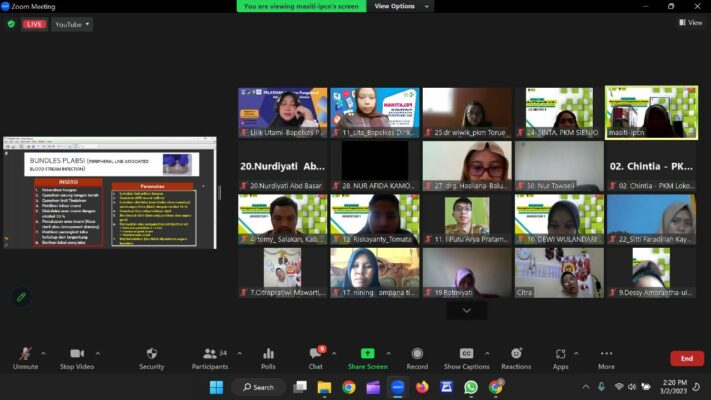Viewport: 711px width, 400px height.
Task: Expand the View Options dropdown
Action: click(x=395, y=6)
